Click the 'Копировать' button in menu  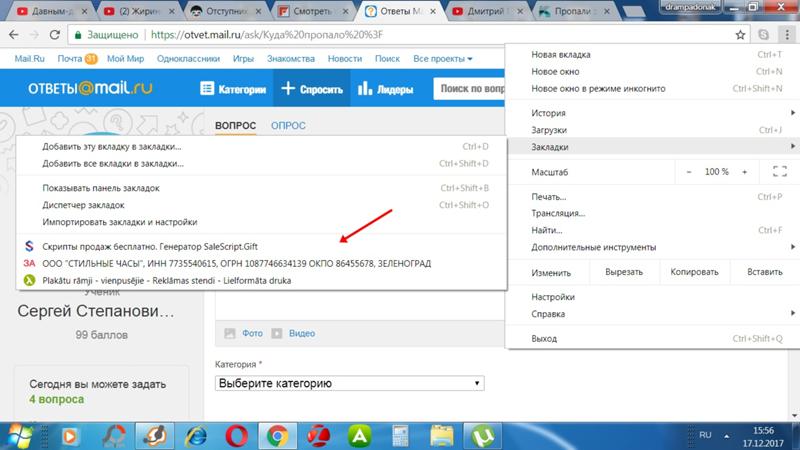point(695,272)
